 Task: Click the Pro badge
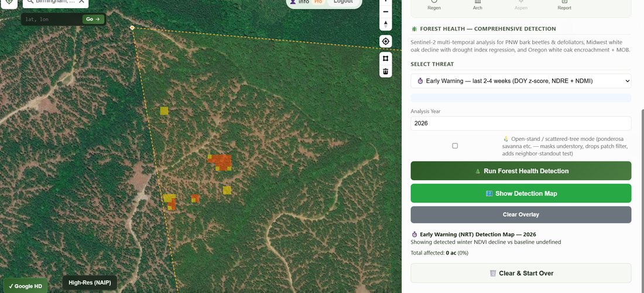(318, 2)
